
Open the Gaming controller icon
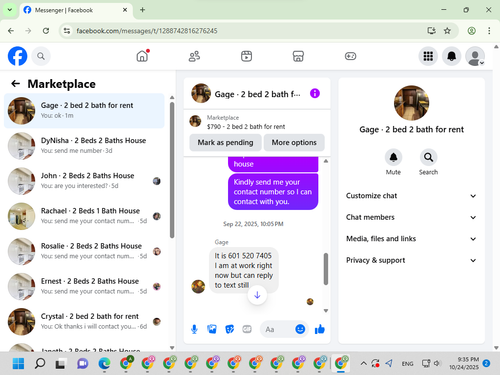(x=350, y=56)
